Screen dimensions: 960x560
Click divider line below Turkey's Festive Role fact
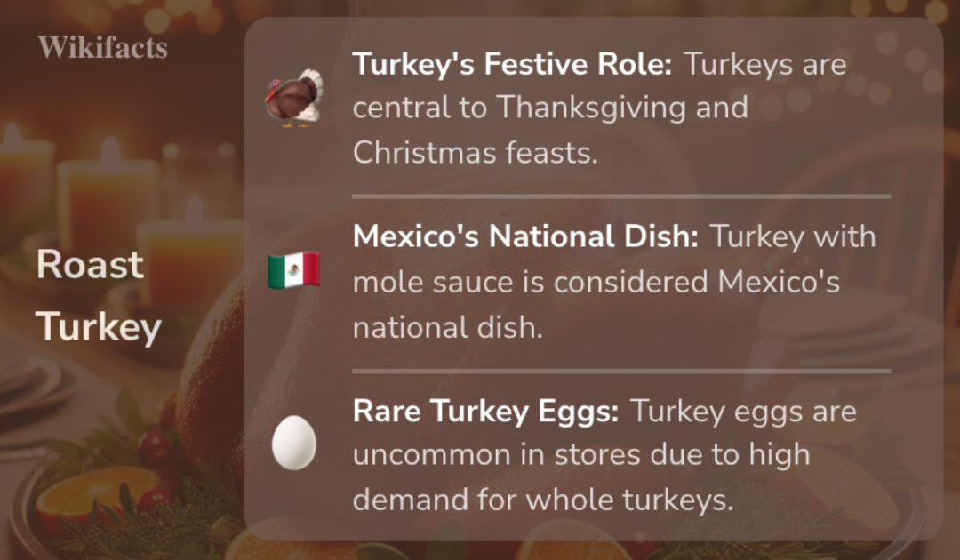point(620,196)
